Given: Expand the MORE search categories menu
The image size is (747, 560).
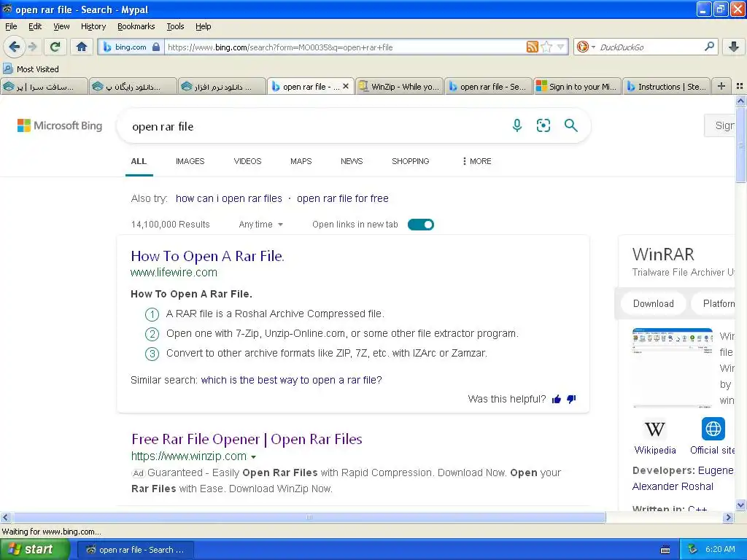Looking at the screenshot, I should point(476,161).
